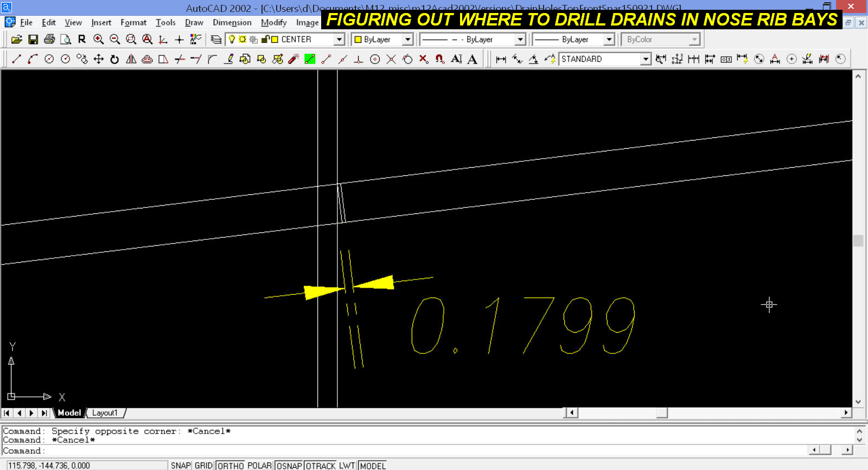Screen dimensions: 868x470
Task: Click the Save drawing icon
Action: pos(33,40)
